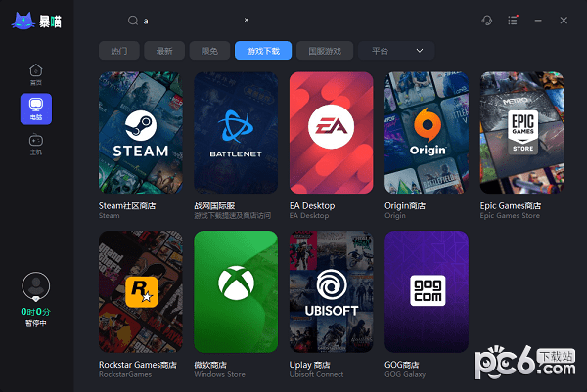Image resolution: width=587 pixels, height=392 pixels.
Task: Click the 微软商店 title
Action: pyautogui.click(x=210, y=365)
